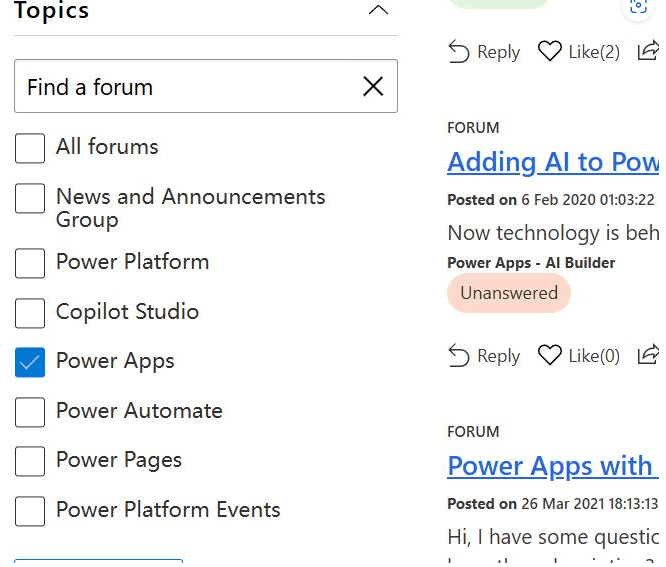Click the Copilot Studio forum label
666x567 pixels.
127,312
